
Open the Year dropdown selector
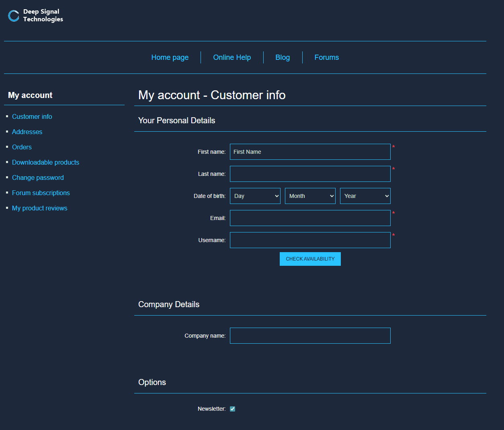(365, 196)
